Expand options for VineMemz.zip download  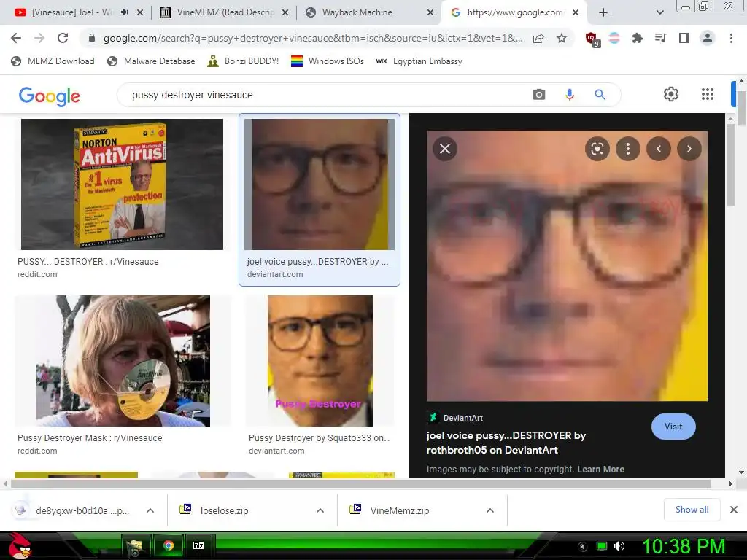489,510
